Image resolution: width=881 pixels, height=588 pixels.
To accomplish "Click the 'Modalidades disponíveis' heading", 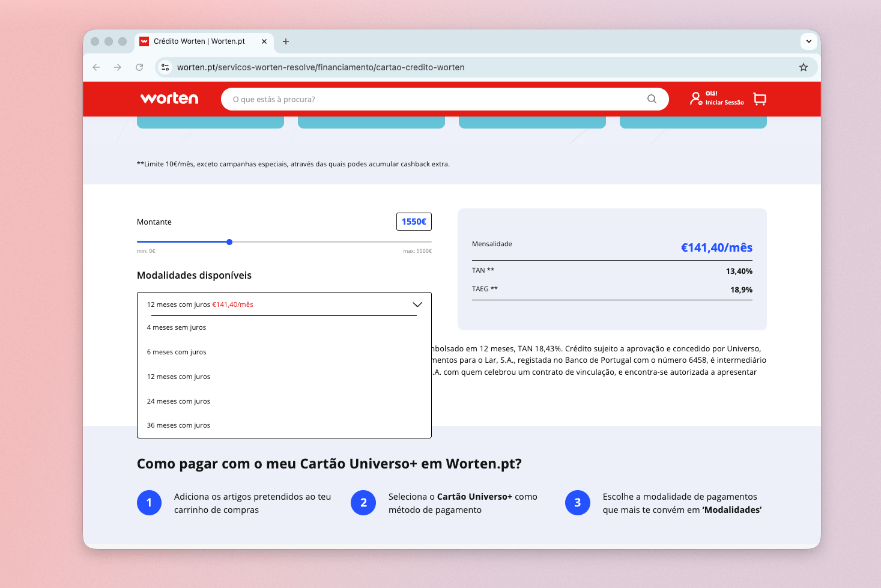I will click(x=194, y=276).
